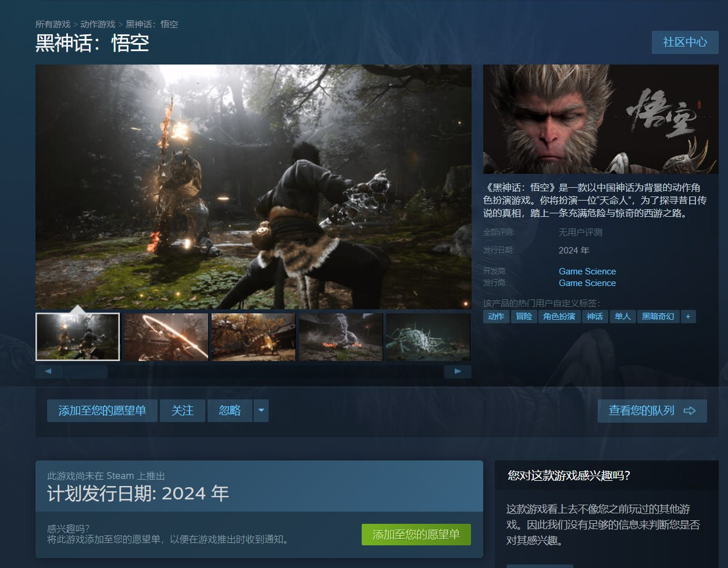The height and width of the screenshot is (568, 728).
Task: Go to 所有游戏 breadcrumb link
Action: (53, 24)
